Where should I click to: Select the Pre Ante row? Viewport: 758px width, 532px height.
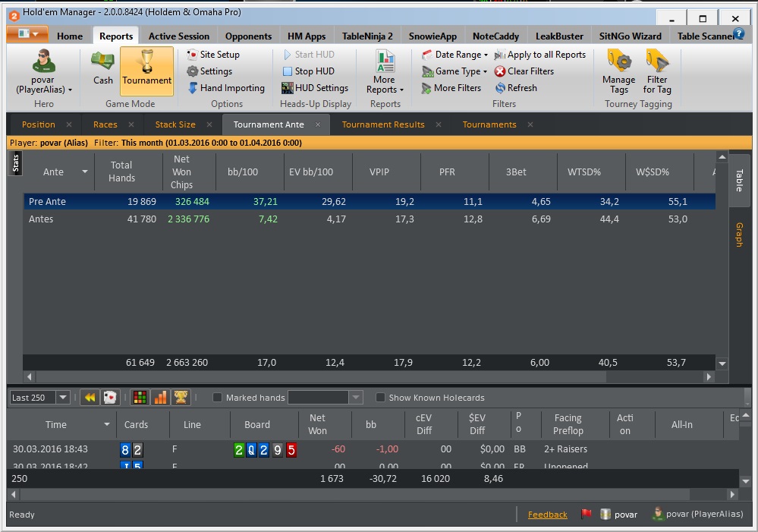[x=370, y=202]
